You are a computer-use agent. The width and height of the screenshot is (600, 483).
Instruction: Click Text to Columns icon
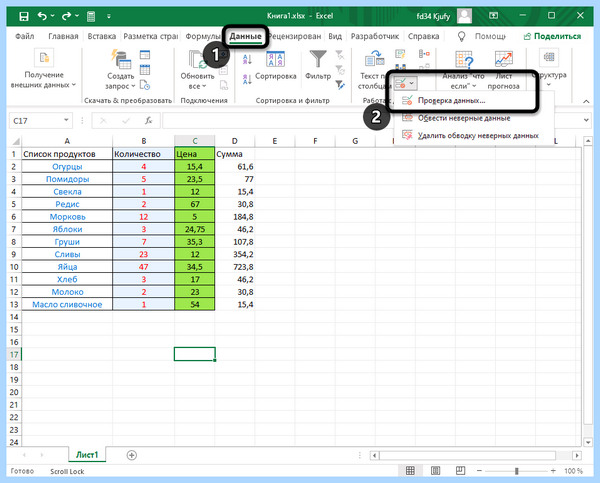(374, 59)
